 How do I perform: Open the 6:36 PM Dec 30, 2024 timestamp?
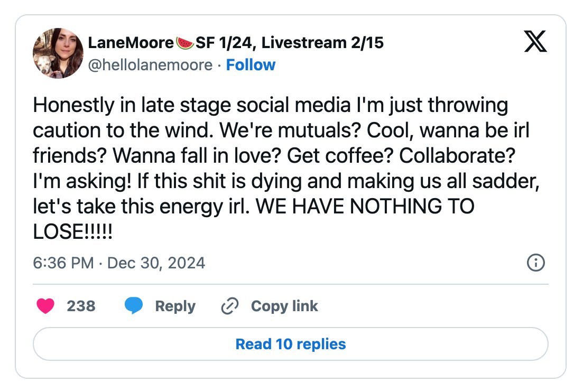tap(119, 263)
